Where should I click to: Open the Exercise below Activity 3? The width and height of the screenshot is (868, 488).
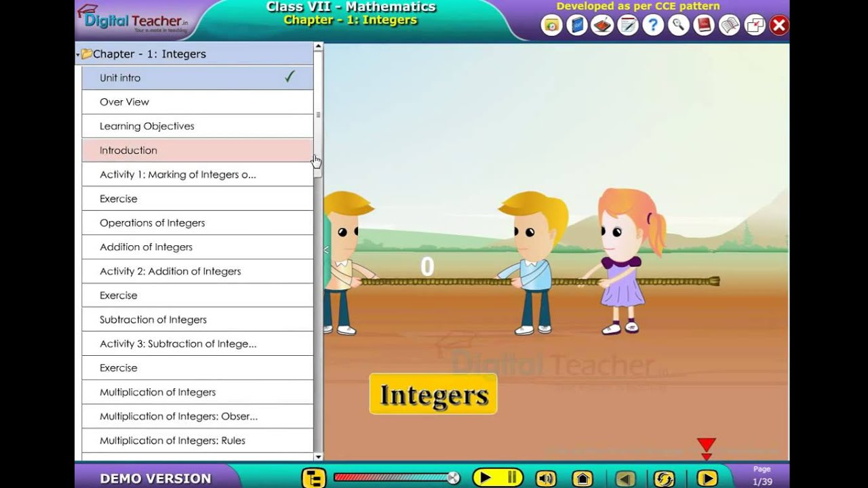tap(197, 368)
